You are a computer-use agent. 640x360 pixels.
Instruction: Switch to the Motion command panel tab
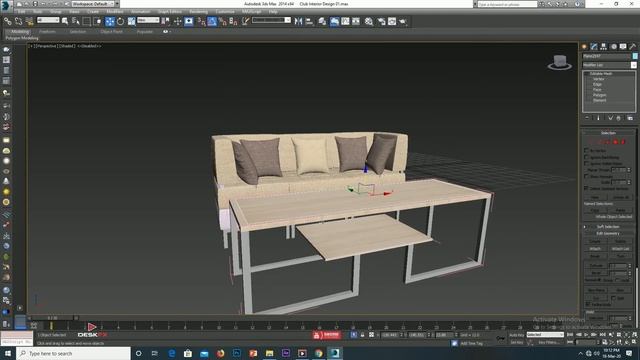[613, 47]
